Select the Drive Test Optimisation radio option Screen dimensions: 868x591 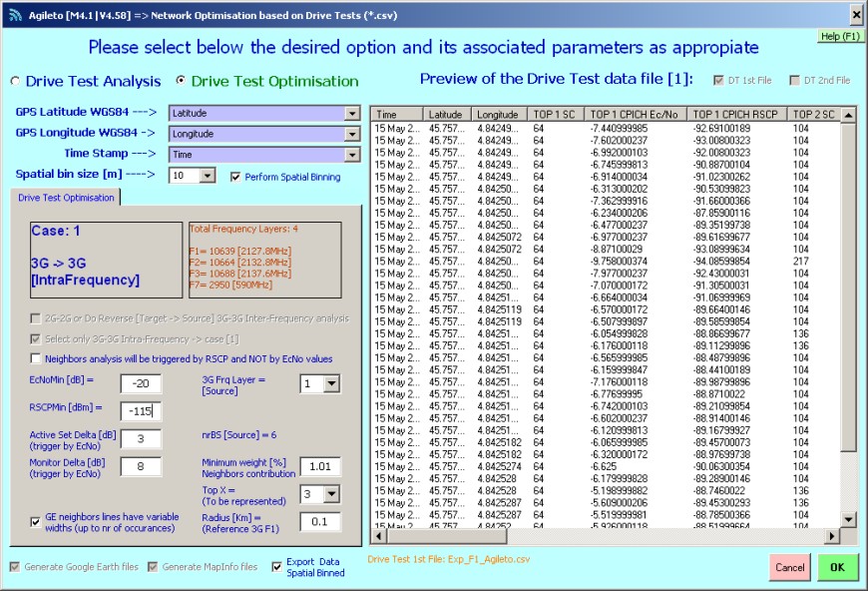coord(181,82)
